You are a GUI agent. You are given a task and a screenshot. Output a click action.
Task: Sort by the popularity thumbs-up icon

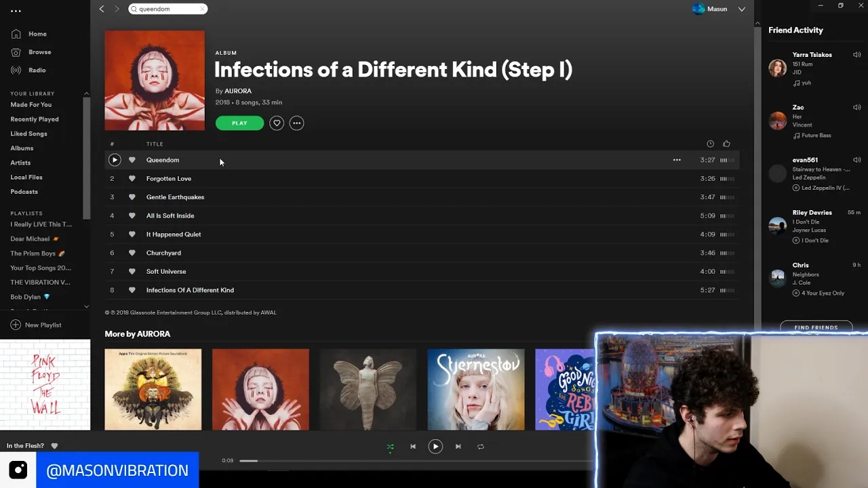(x=726, y=144)
